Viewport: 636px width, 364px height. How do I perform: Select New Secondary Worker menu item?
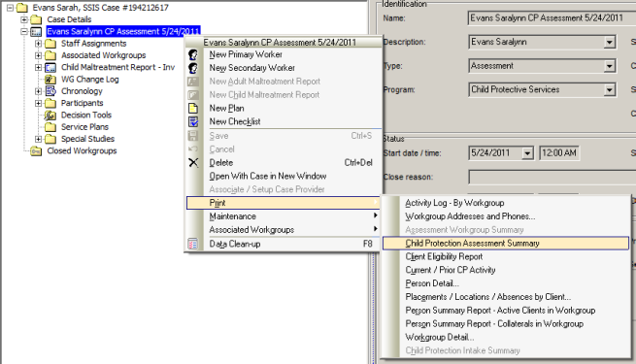coord(284,68)
